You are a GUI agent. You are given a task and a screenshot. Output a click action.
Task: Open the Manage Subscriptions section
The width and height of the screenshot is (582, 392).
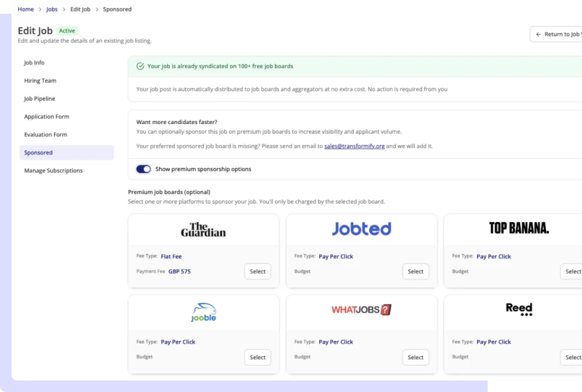point(53,170)
